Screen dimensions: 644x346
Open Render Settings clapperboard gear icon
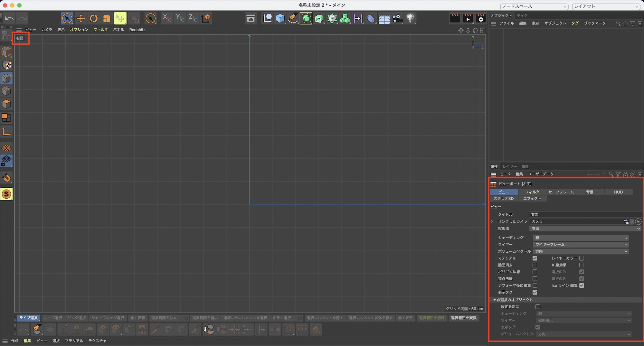(x=481, y=18)
